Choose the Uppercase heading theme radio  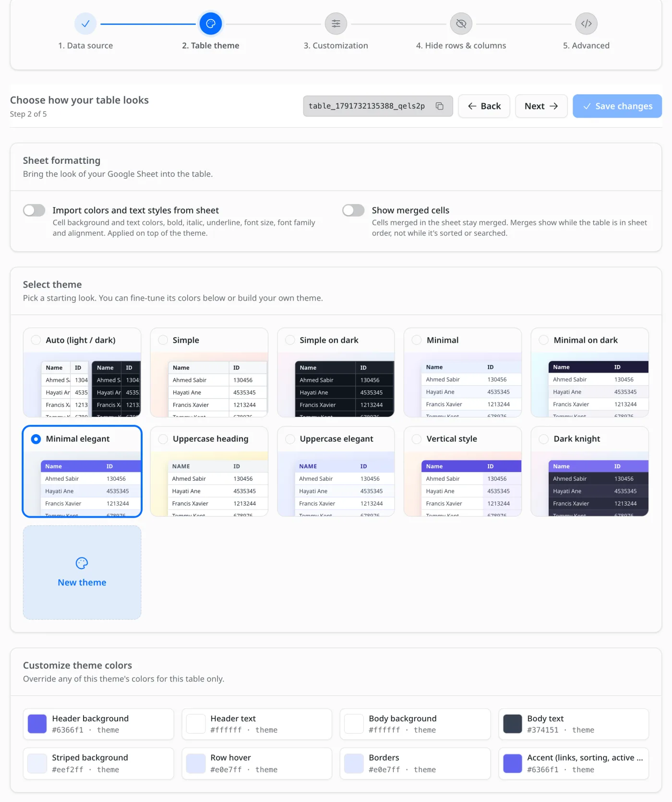tap(163, 439)
